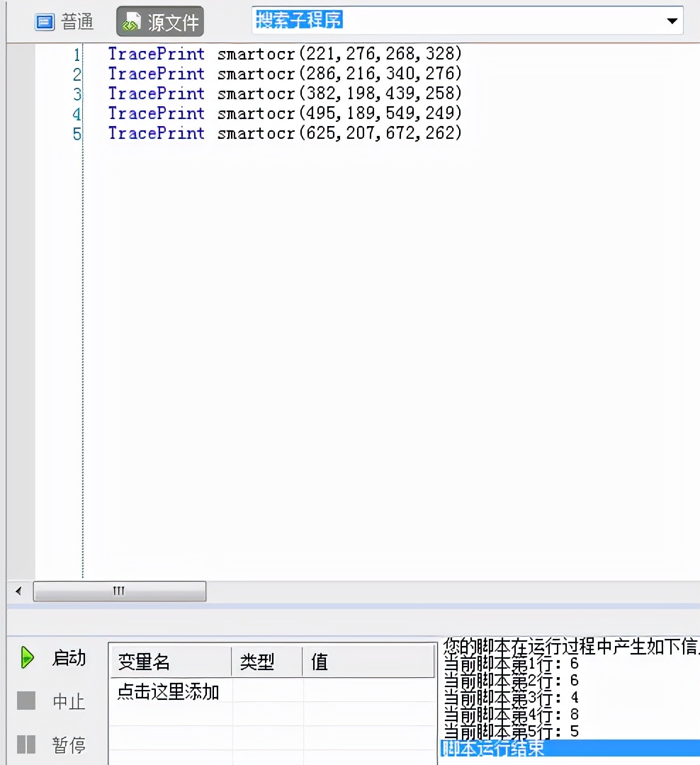Click the 源文件 tab file icon
Viewport: 700px width, 765px height.
pyautogui.click(x=131, y=22)
